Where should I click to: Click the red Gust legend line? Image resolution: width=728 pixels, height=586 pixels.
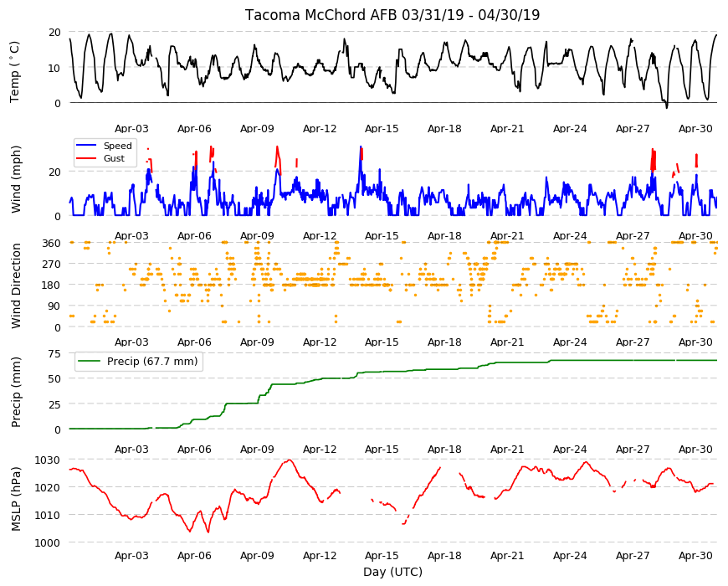point(86,158)
